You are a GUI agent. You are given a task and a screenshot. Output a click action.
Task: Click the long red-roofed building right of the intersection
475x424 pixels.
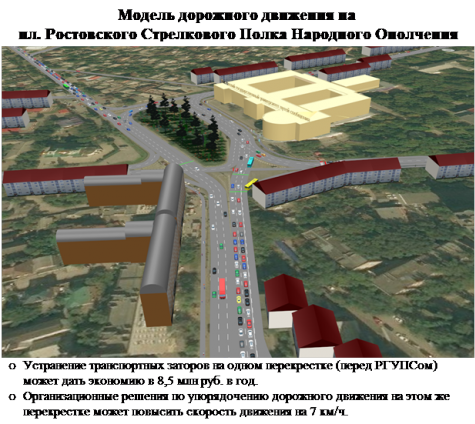point(327,182)
